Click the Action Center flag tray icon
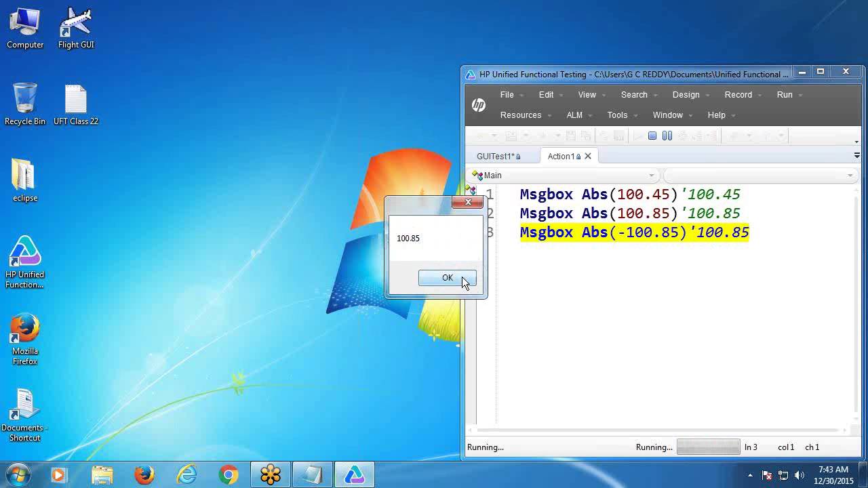Viewport: 868px width, 488px height. point(767,475)
